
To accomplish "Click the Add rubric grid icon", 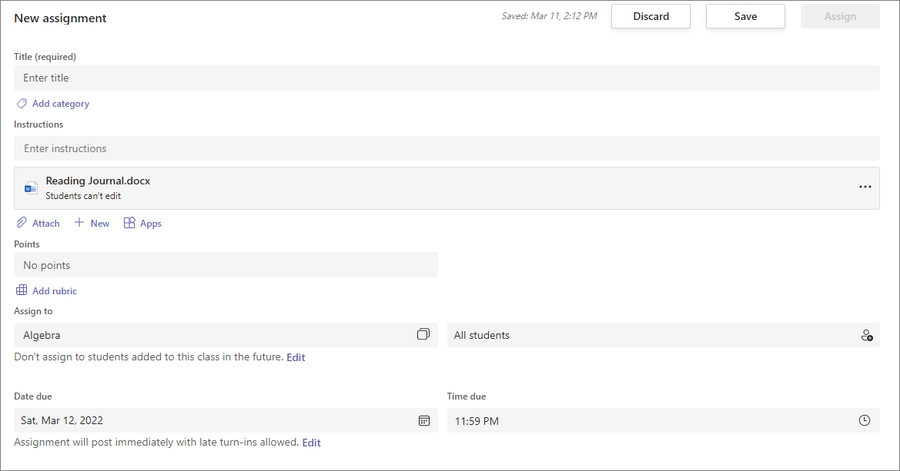I will 21,291.
